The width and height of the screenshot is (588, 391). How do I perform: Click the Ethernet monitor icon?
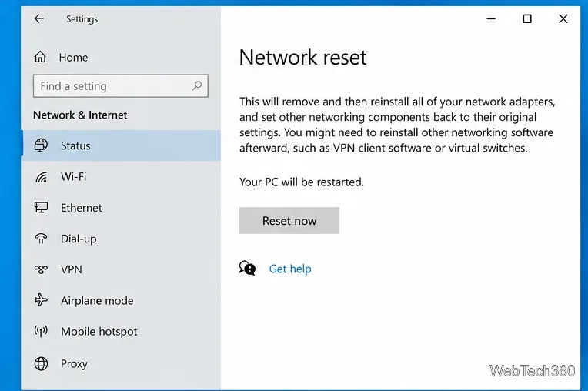[41, 207]
